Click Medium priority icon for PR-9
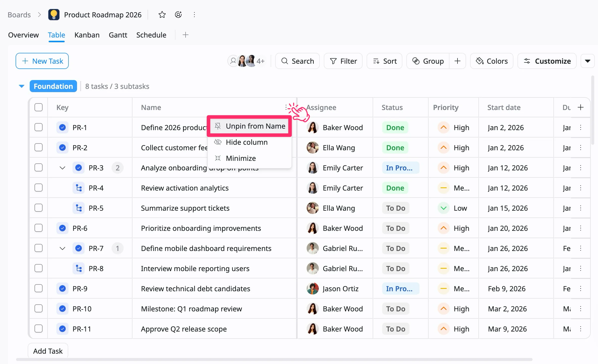 pyautogui.click(x=444, y=288)
